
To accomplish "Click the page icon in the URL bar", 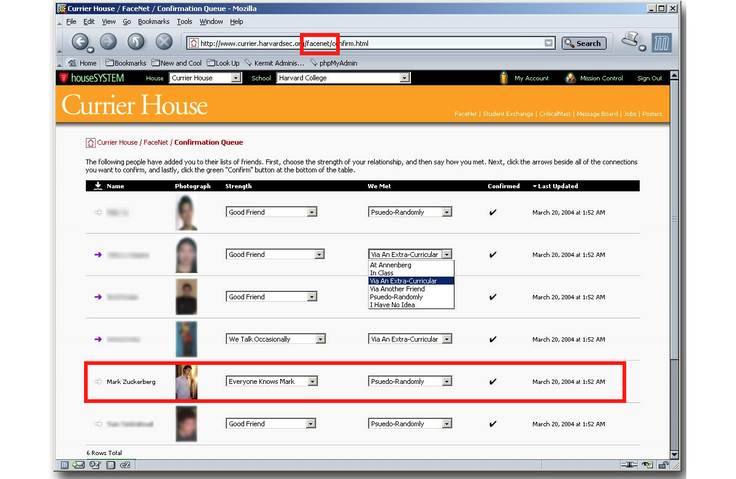I will pos(193,43).
